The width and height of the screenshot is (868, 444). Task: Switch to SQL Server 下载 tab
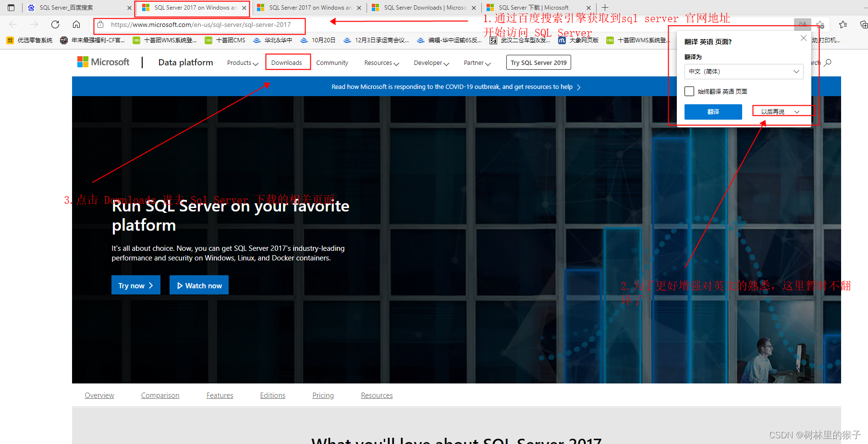pos(538,8)
